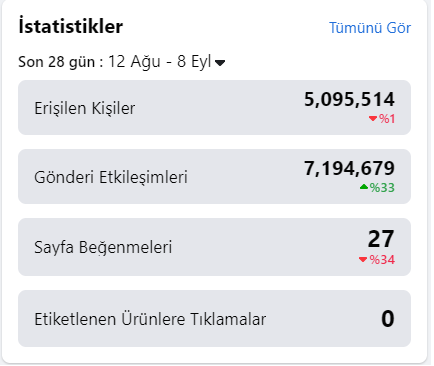
Task: Click the red down arrow beside %34
Action: (x=363, y=259)
